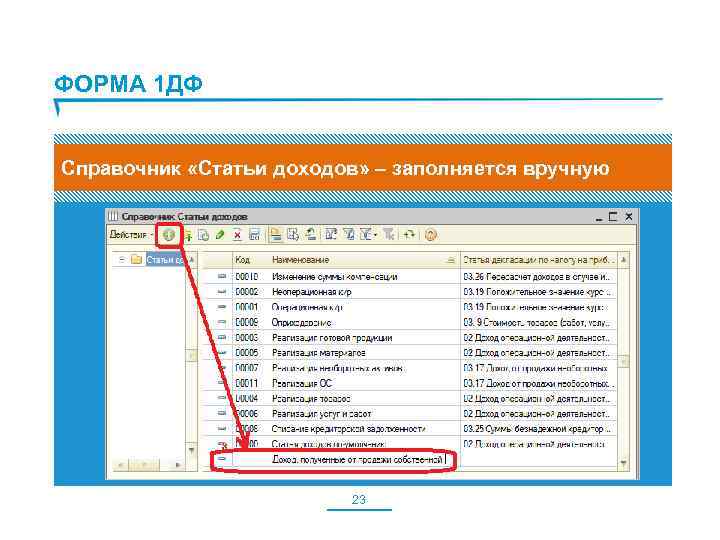
Task: Click the Статья декларации по налогу column header
Action: tap(538, 260)
